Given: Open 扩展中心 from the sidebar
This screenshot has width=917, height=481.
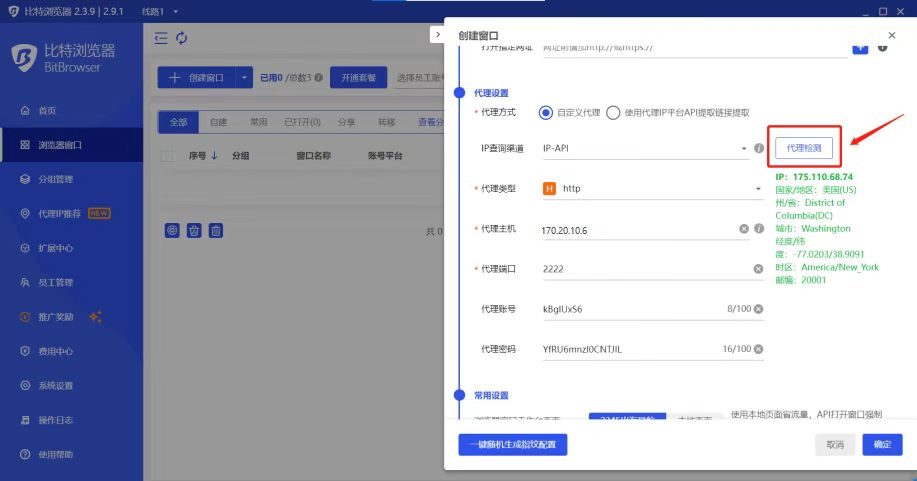Looking at the screenshot, I should (55, 248).
